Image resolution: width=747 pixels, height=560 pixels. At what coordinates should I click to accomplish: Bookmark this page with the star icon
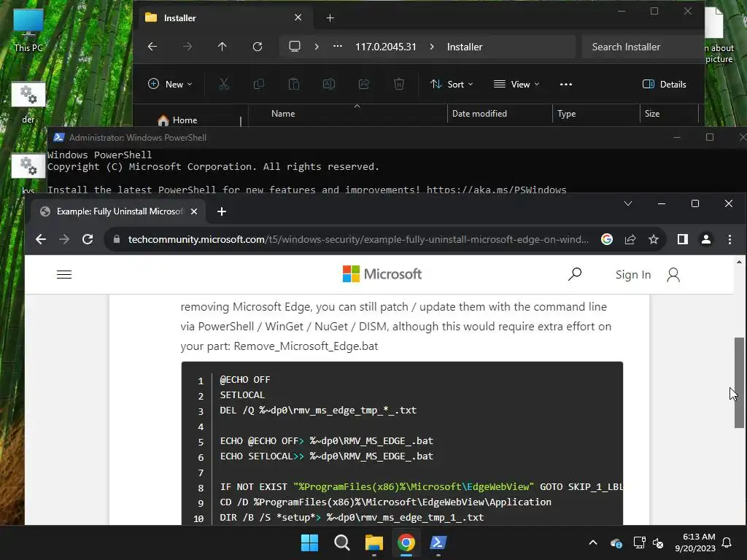point(654,239)
